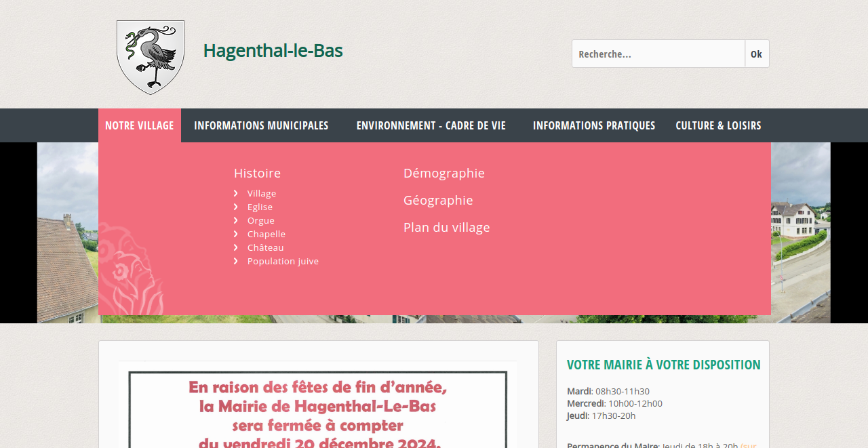The height and width of the screenshot is (448, 868).
Task: Click the heron coat of arms logo
Action: coord(151,57)
